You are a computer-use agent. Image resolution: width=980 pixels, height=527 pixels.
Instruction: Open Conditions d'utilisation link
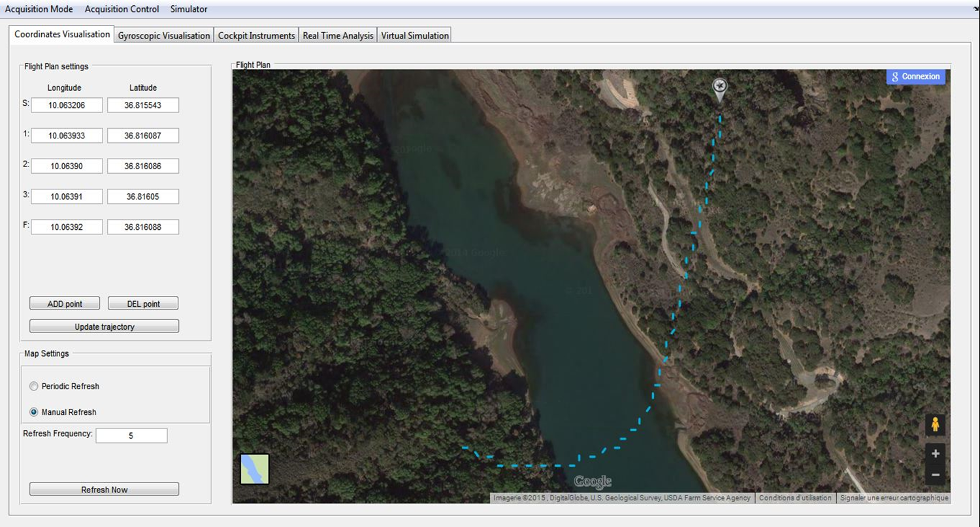click(x=795, y=498)
